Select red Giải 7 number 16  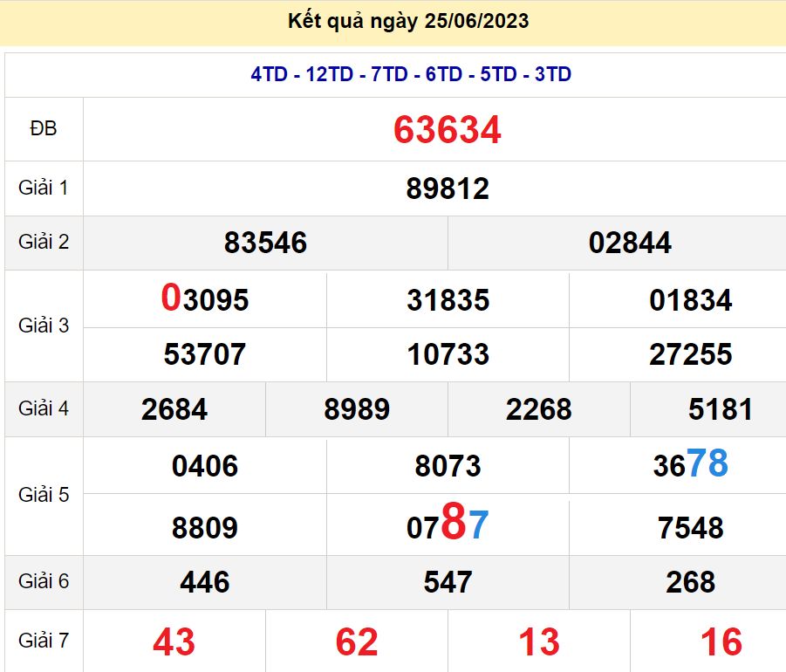721,642
